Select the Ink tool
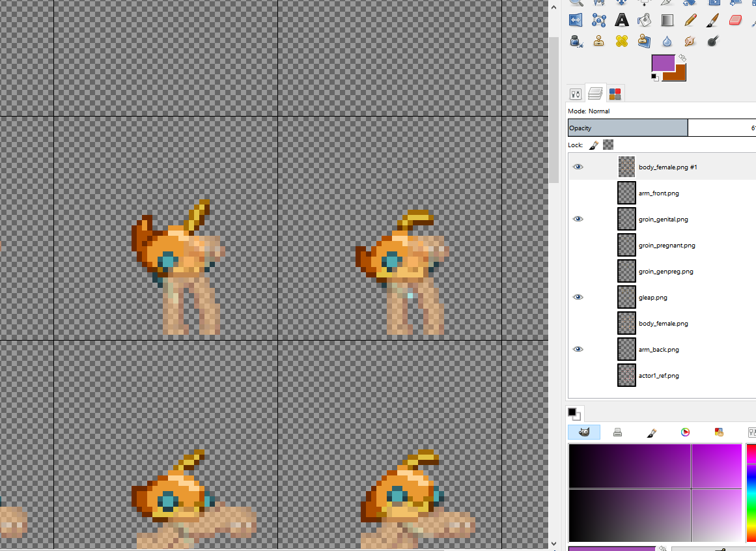756x551 pixels. tap(576, 42)
